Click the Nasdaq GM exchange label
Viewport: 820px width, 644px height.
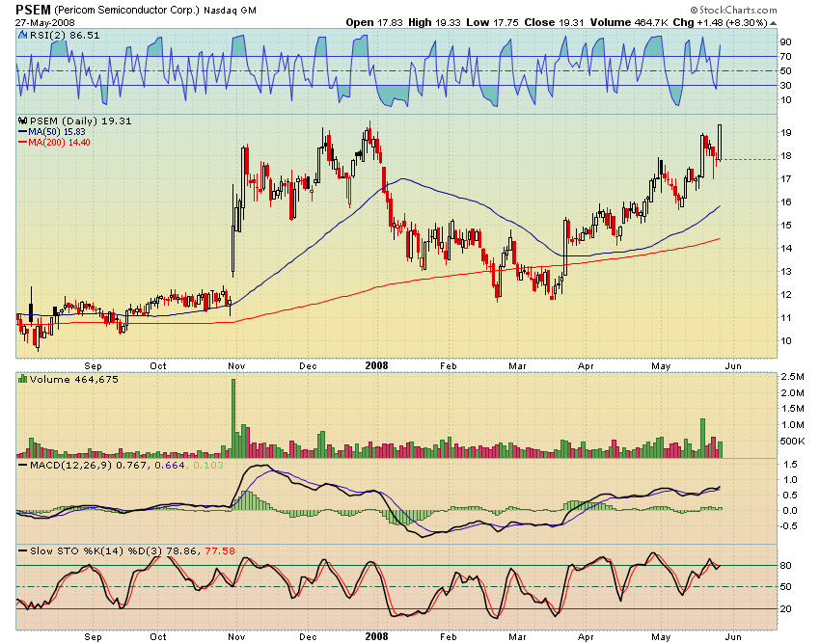(230, 10)
